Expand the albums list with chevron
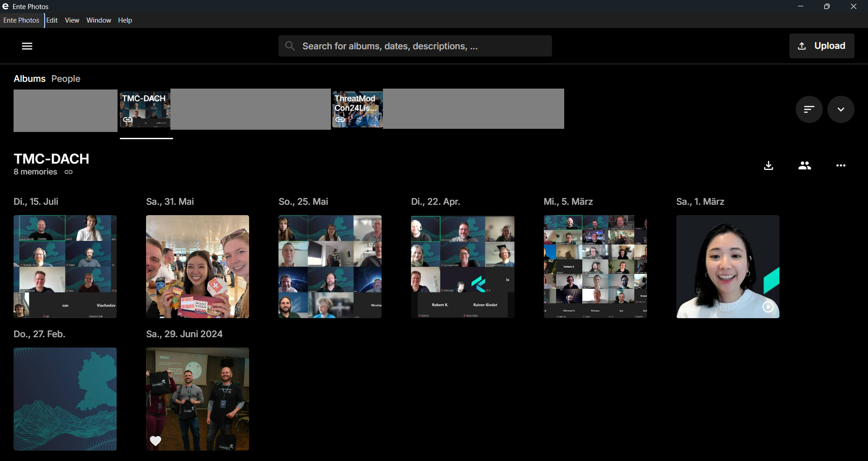The width and height of the screenshot is (868, 461). coord(840,109)
